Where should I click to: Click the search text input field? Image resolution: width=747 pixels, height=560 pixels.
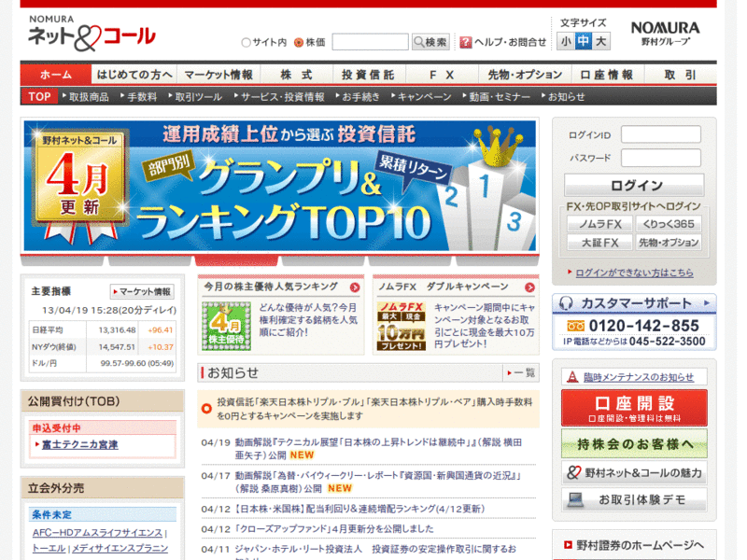click(370, 42)
